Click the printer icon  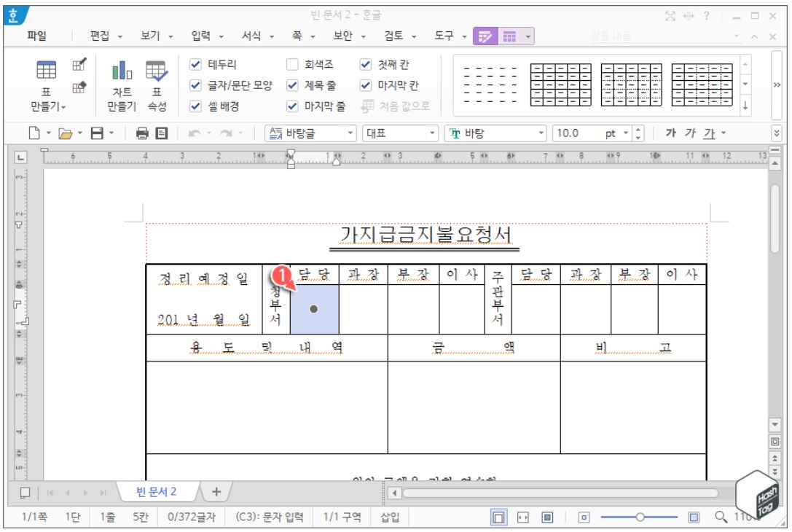[x=142, y=133]
